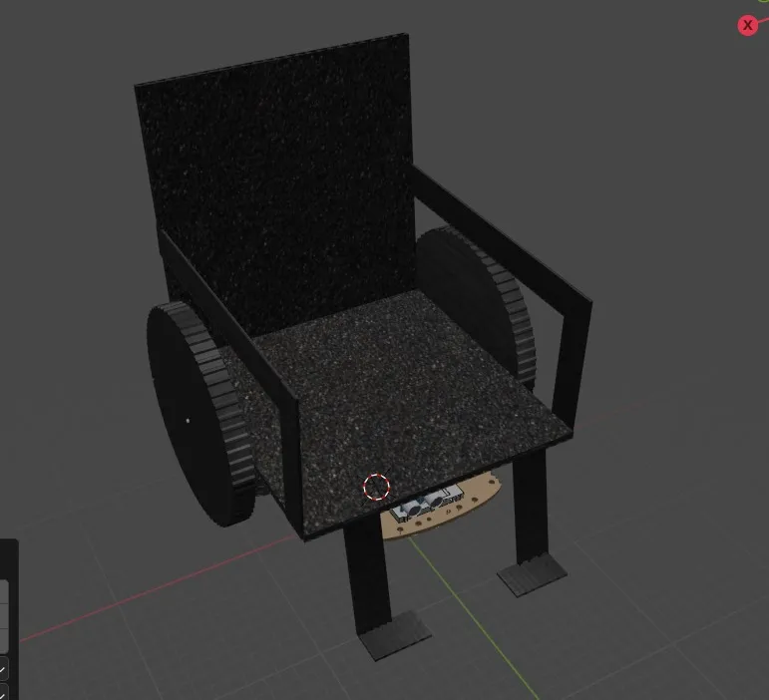Click the middle value field in bottom-left panel
The height and width of the screenshot is (700, 769).
click(4, 615)
